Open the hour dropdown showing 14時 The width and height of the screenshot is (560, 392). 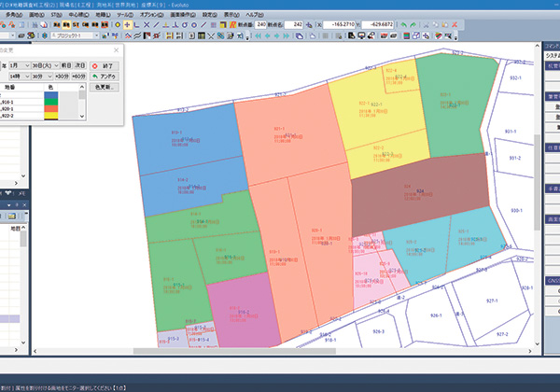18,77
